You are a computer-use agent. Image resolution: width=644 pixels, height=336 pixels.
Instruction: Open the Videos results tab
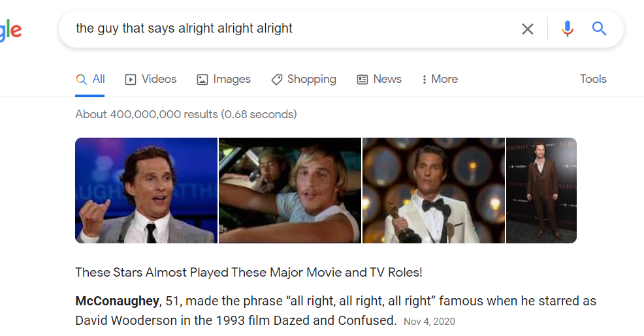(x=151, y=79)
